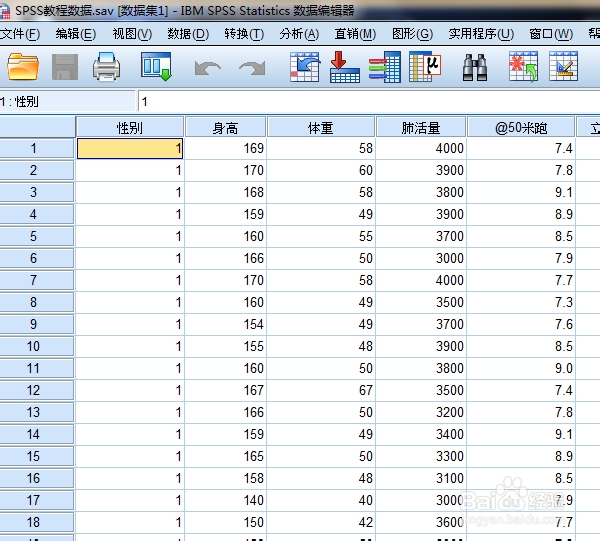This screenshot has width=600, height=541.
Task: Click 身高 cell 165 in row 15
Action: point(225,456)
